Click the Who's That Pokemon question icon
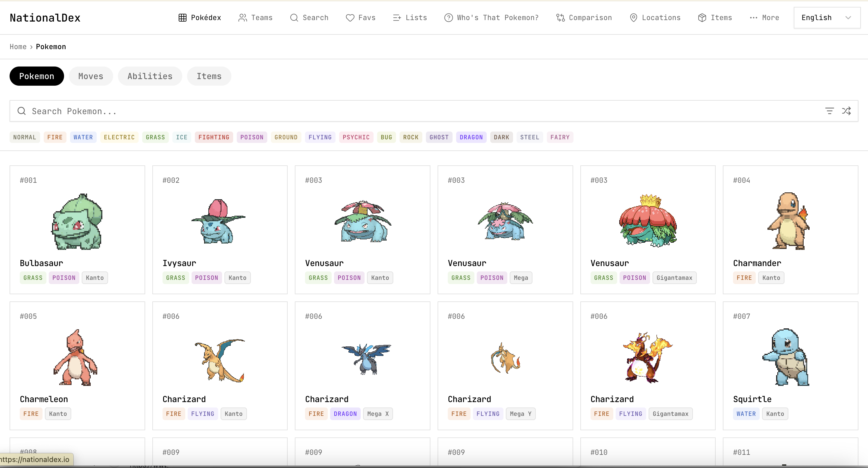 pos(448,18)
